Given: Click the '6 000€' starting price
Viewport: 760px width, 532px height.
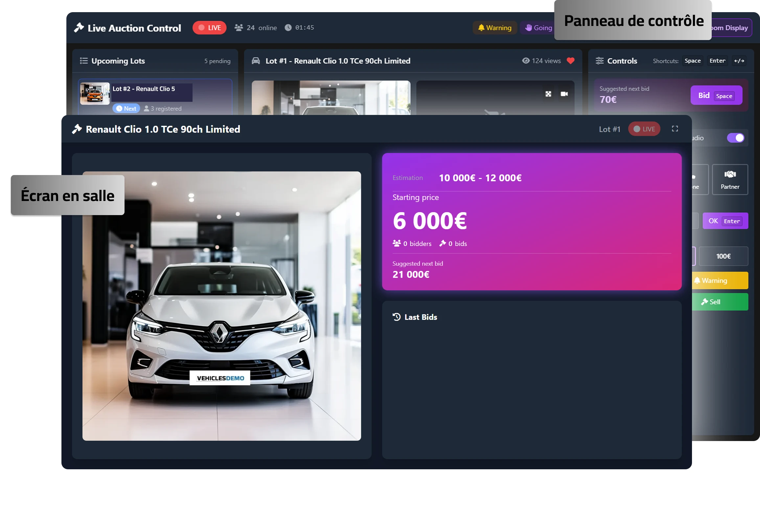Looking at the screenshot, I should click(x=430, y=221).
